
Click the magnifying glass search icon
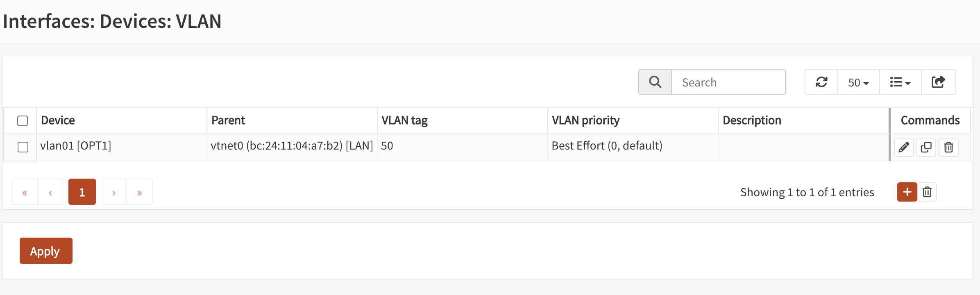pyautogui.click(x=655, y=82)
